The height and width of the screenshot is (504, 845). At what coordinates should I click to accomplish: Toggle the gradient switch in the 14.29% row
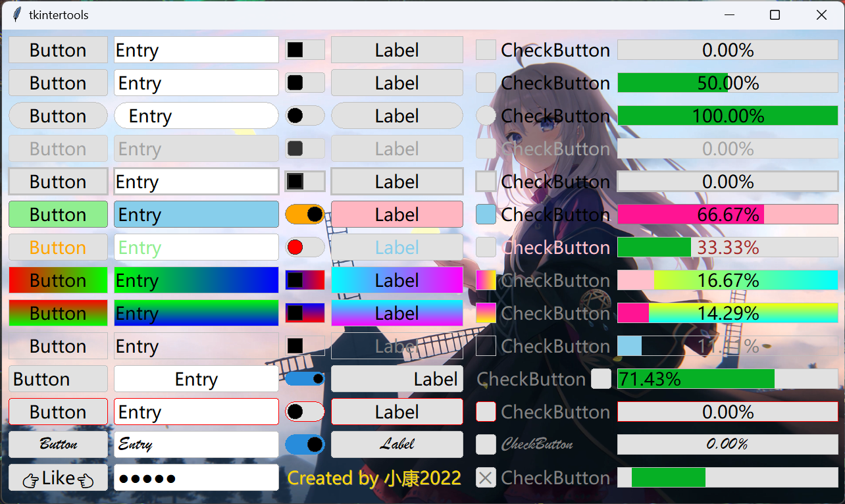305,313
